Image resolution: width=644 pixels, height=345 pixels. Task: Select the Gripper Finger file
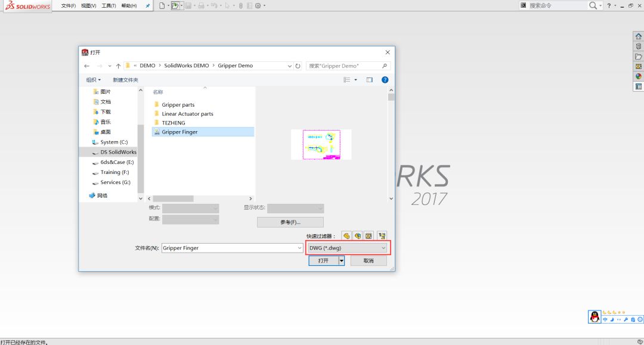203,132
